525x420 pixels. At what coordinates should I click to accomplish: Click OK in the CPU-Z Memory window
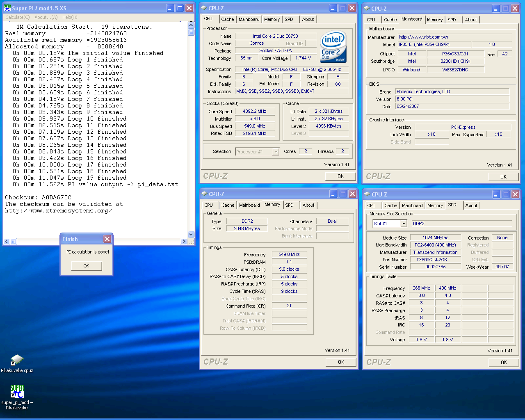tap(341, 362)
